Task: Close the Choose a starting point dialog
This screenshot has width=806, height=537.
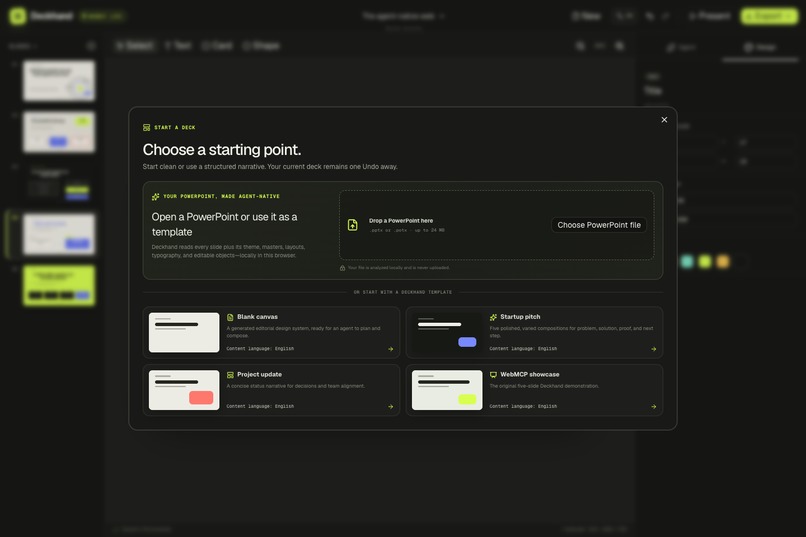Action: click(x=664, y=120)
